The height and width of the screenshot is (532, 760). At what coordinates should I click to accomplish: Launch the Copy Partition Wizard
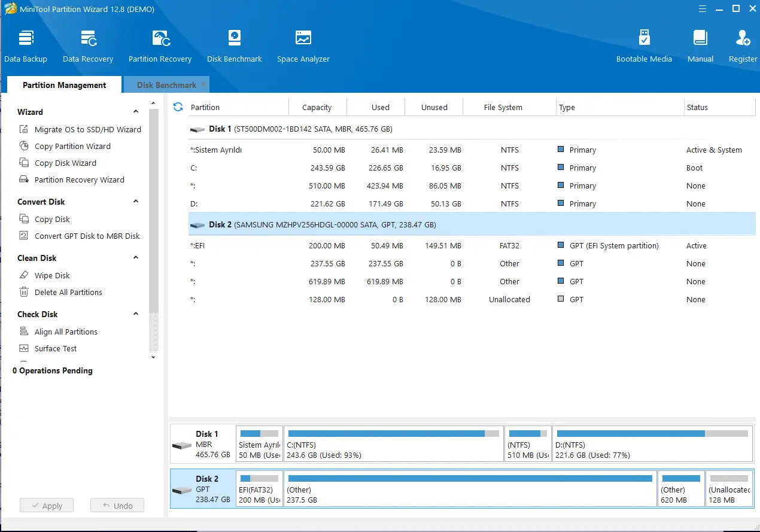pyautogui.click(x=65, y=146)
